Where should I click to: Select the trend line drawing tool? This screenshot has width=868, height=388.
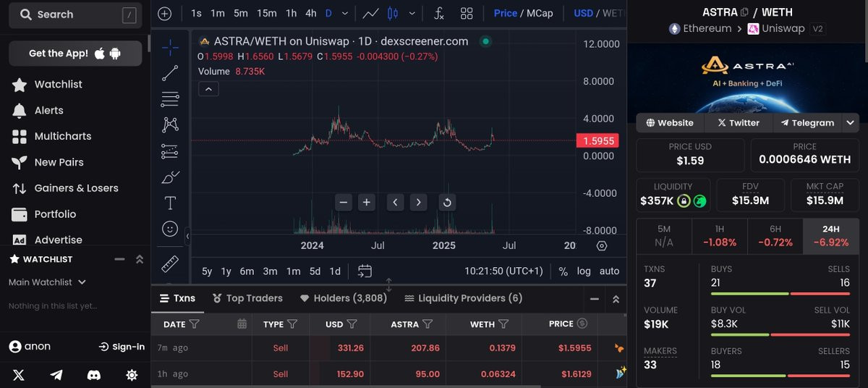(x=170, y=73)
